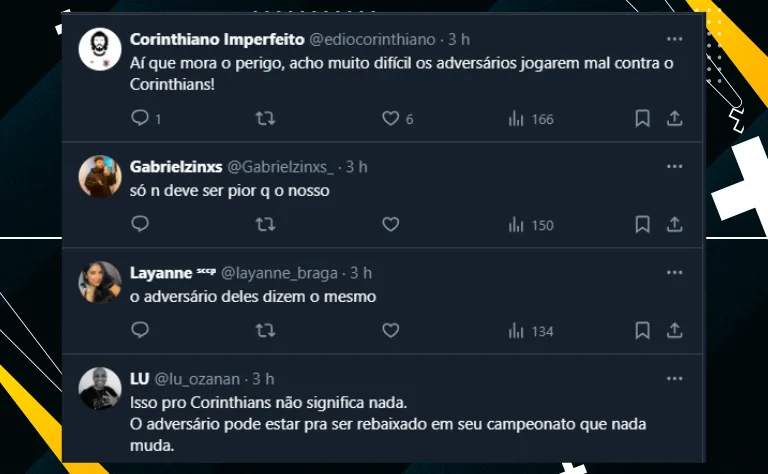Viewport: 768px width, 474px height.
Task: Reply to Gabrielzinxs's tweet
Action: click(140, 225)
